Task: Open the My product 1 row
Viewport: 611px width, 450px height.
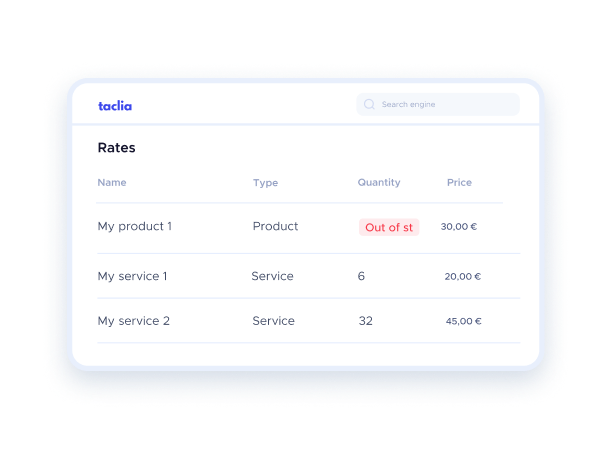Action: (135, 227)
